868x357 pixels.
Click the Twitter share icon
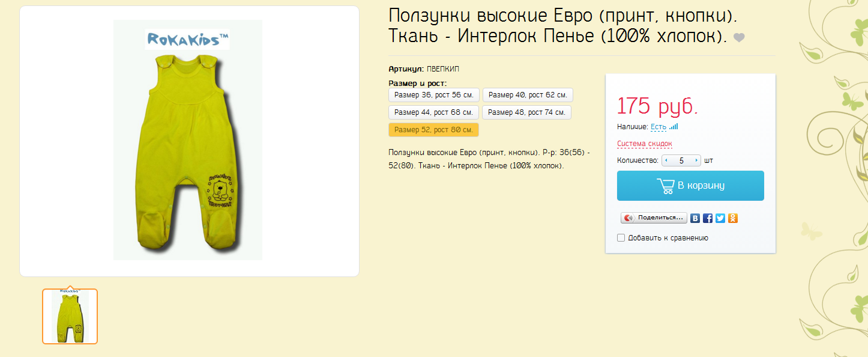tap(720, 218)
